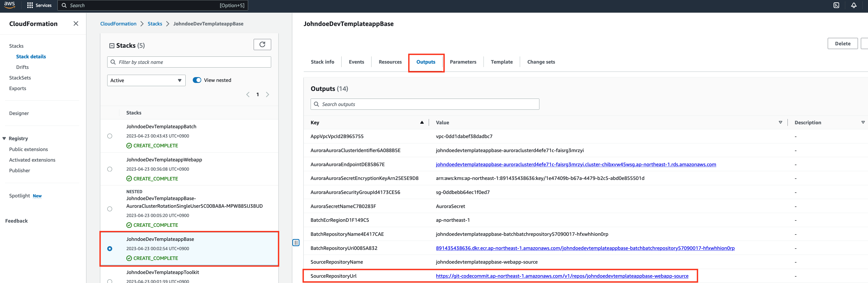Open Designer in side navigation
This screenshot has height=283, width=868.
pos(19,113)
